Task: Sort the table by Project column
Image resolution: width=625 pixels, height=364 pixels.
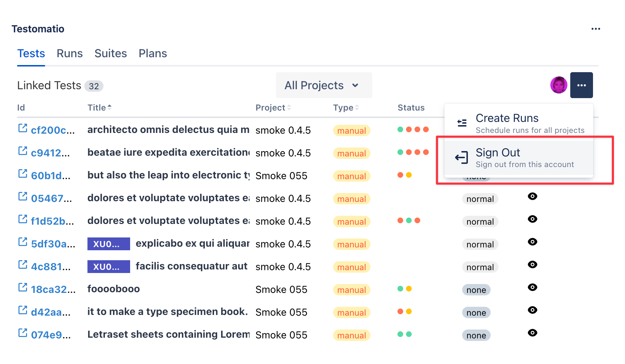Action: [273, 107]
